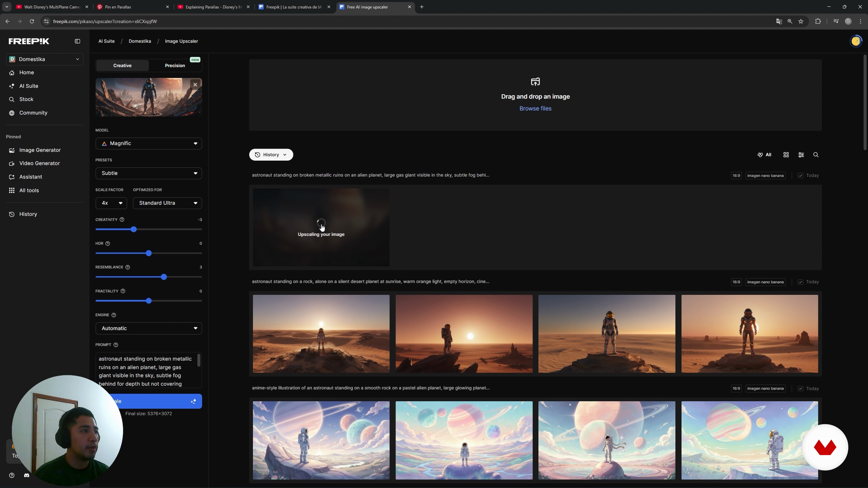Image resolution: width=868 pixels, height=488 pixels.
Task: Check the selection box for anime-style row
Action: [800, 388]
